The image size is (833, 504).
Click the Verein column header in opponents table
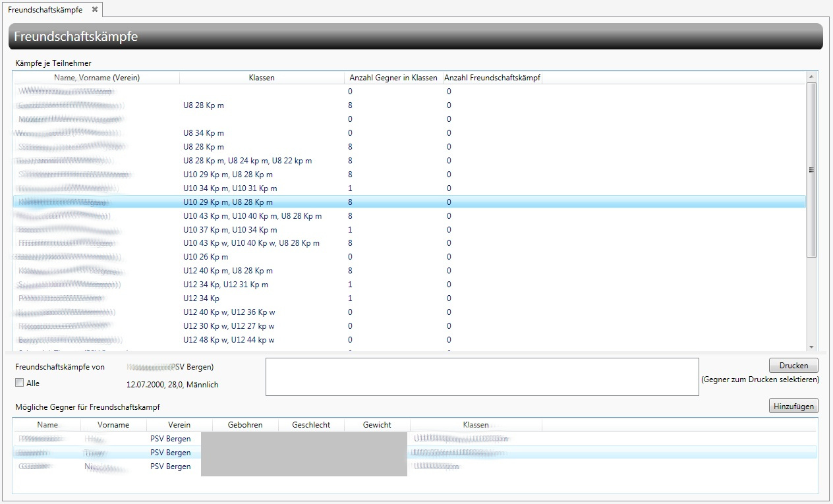[x=179, y=425]
